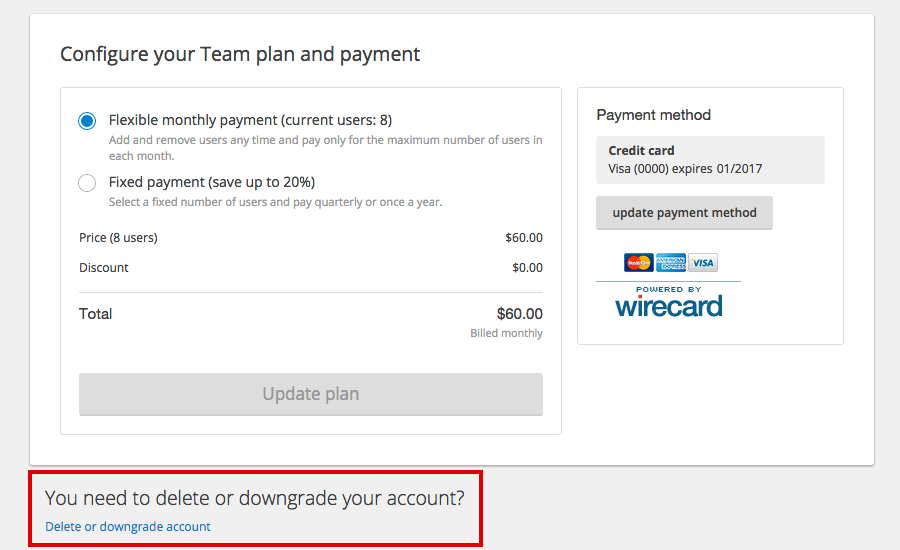
Task: Click the POWERED BY text above wirecard
Action: point(669,289)
